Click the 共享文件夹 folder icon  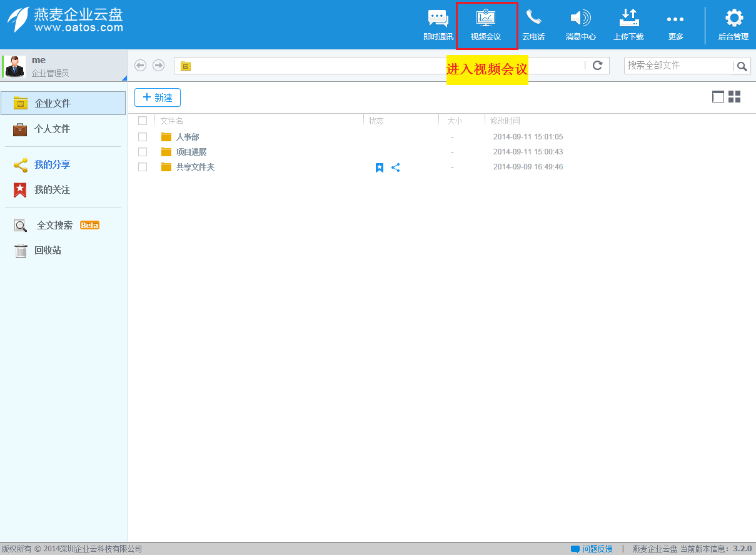(166, 167)
